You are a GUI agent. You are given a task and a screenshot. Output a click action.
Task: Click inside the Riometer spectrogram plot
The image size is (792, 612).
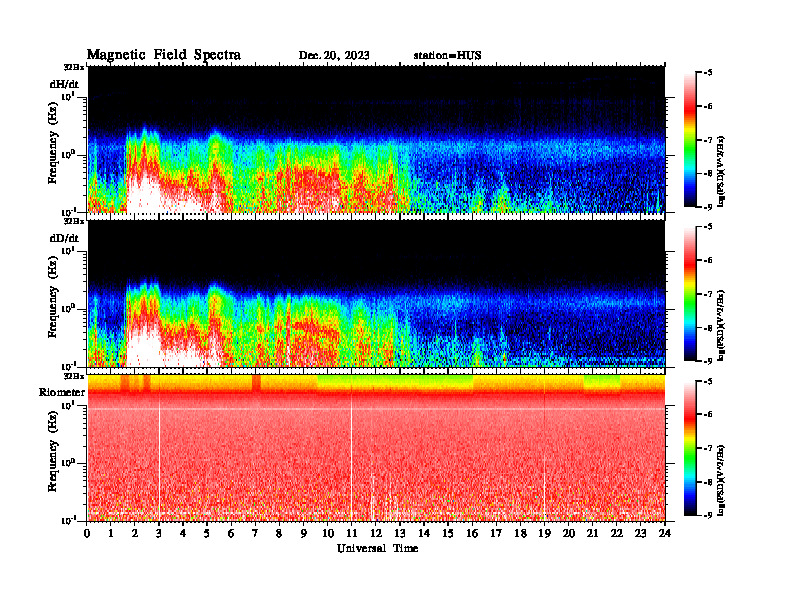point(376,448)
